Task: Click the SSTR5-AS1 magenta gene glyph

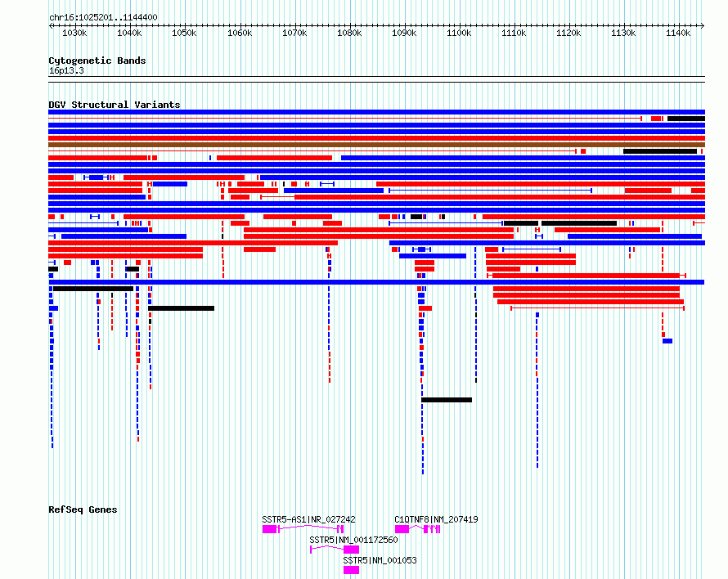Action: tap(303, 529)
